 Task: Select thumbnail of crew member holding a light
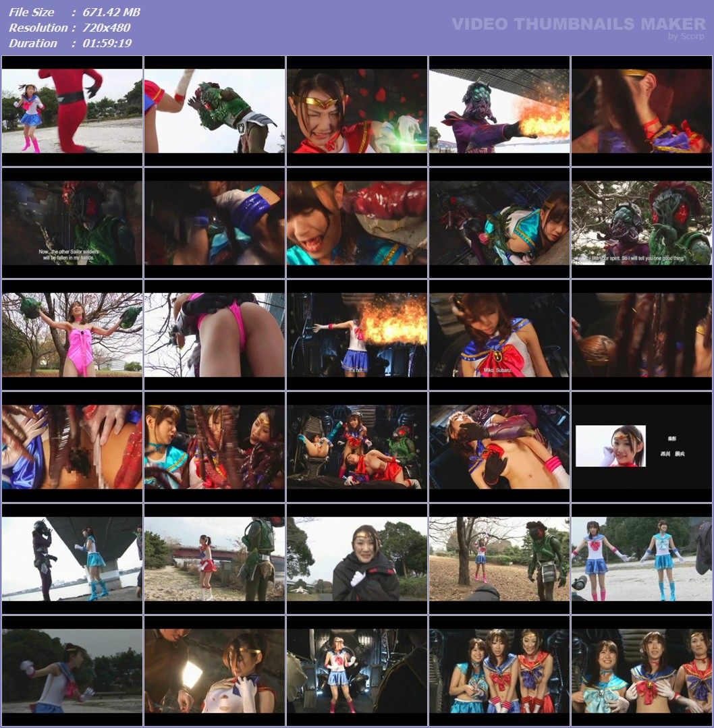point(215,671)
